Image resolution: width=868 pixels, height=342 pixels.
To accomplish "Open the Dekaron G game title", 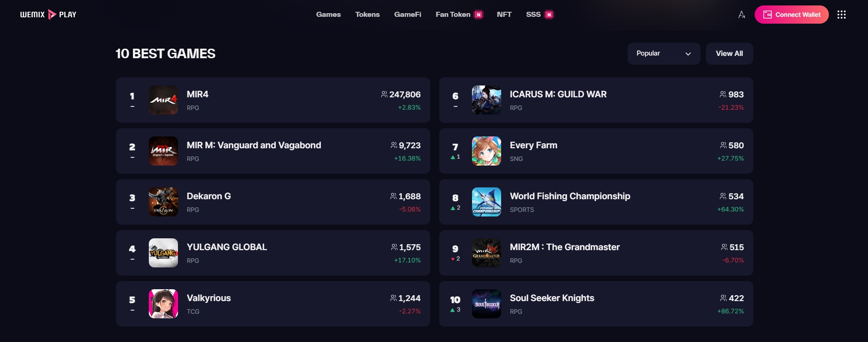I will 208,196.
